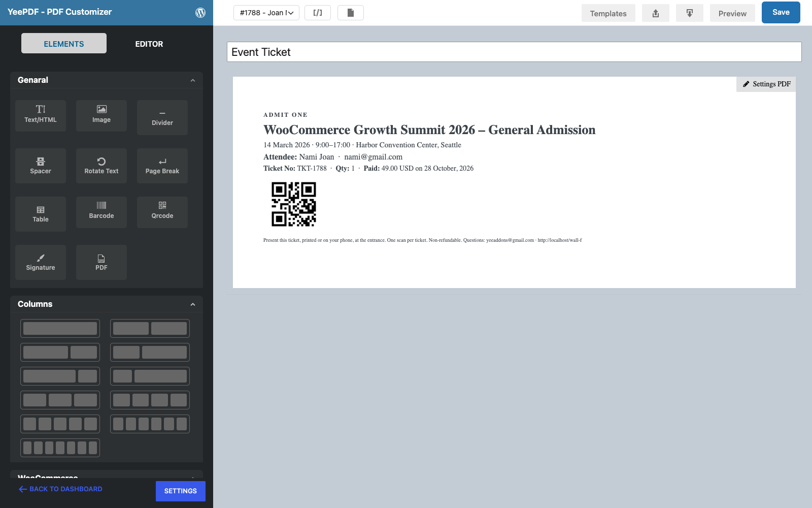Open the order #1788 - Joan dropdown
This screenshot has width=812, height=508.
(266, 13)
